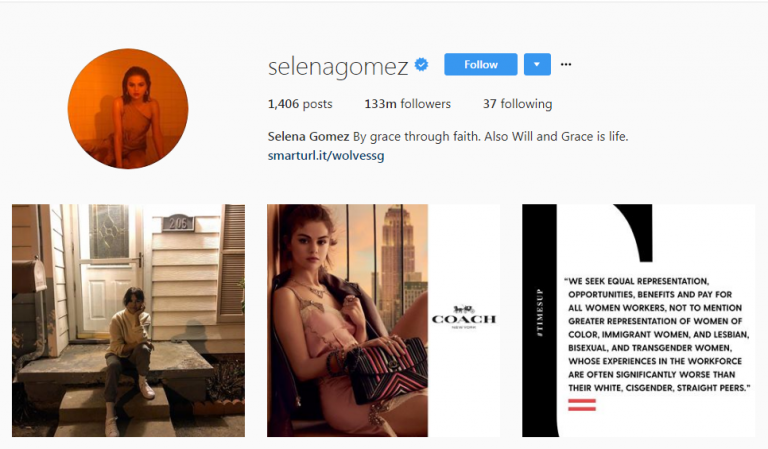The image size is (768, 449).
Task: Expand the suggested accounts dropdown arrow
Action: (537, 64)
